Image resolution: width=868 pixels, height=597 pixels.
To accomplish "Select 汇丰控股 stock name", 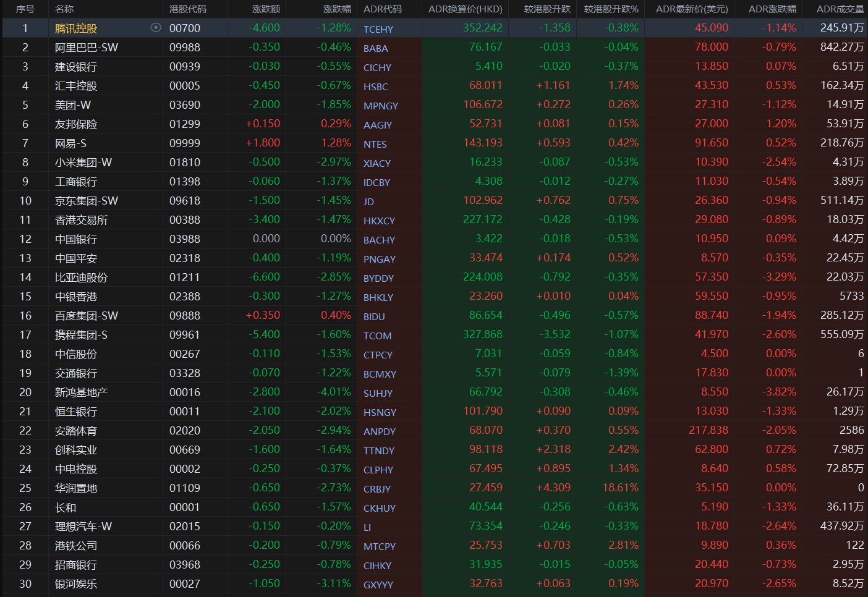I will click(x=76, y=86).
